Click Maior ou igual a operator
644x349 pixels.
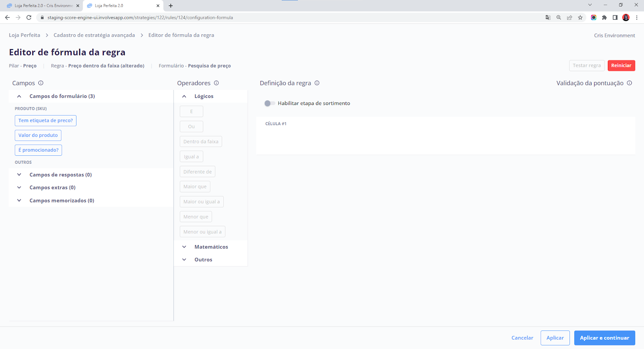click(x=202, y=202)
